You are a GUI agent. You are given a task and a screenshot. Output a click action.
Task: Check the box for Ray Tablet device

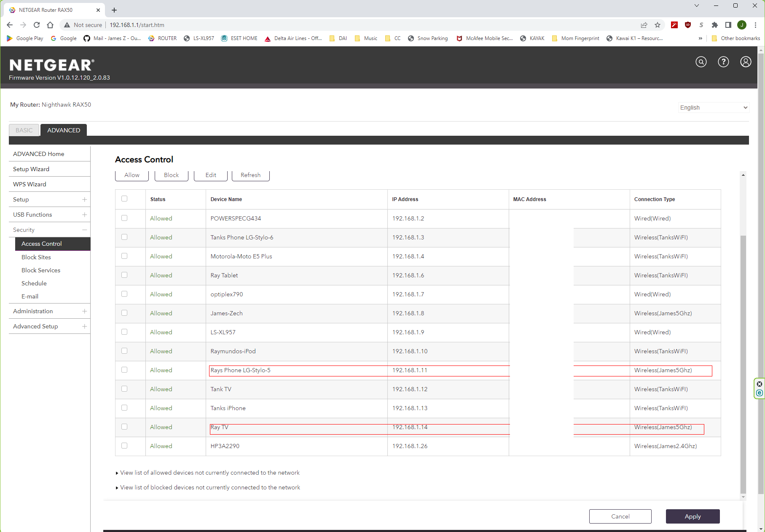pos(124,275)
